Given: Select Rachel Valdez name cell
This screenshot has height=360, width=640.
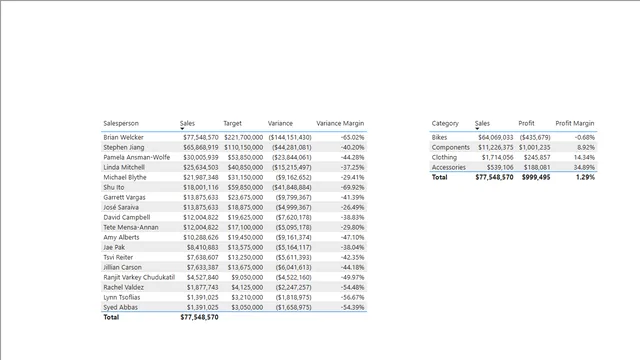Looking at the screenshot, I should [123, 287].
